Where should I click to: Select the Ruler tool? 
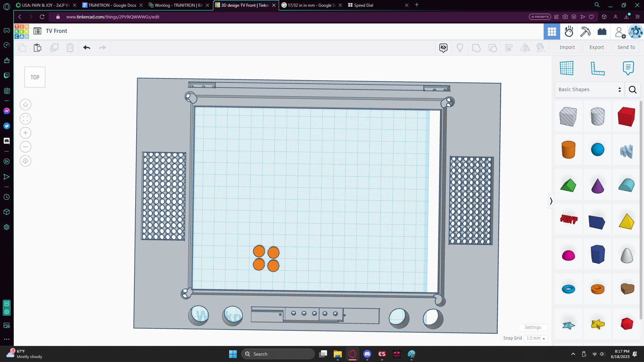[597, 68]
